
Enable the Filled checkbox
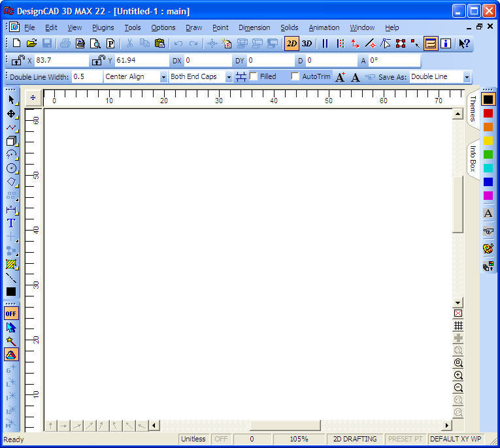tap(254, 76)
